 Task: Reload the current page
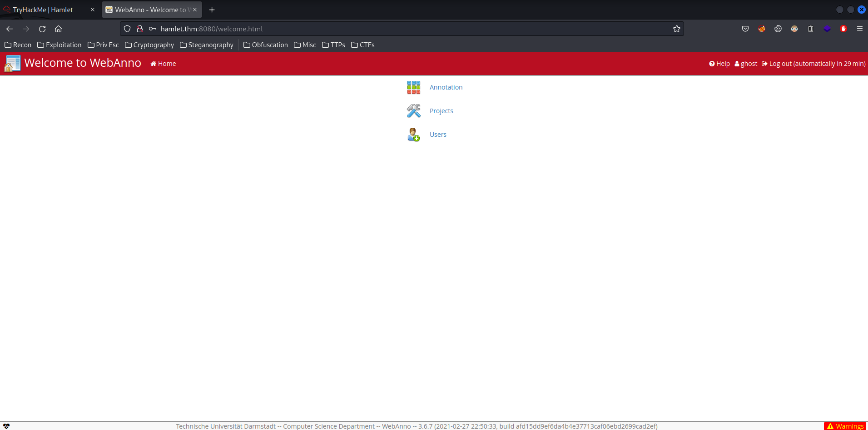(x=42, y=29)
